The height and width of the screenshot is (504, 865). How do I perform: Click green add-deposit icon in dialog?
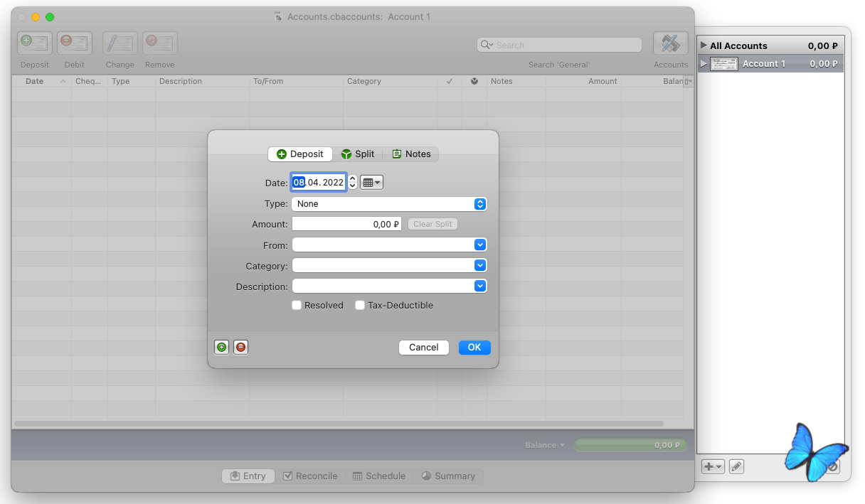pyautogui.click(x=222, y=348)
